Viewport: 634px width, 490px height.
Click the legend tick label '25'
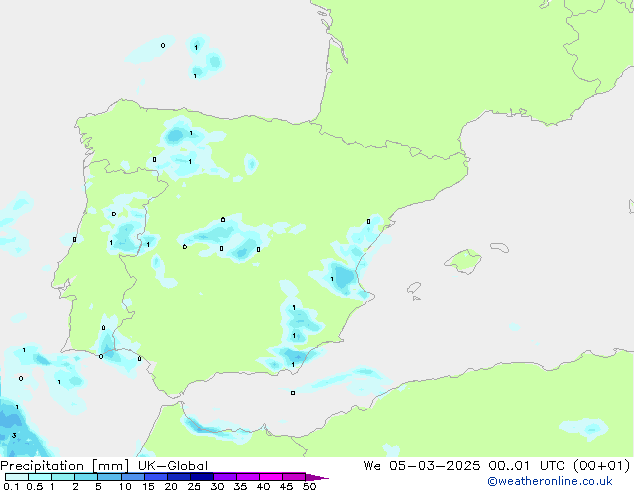194,486
